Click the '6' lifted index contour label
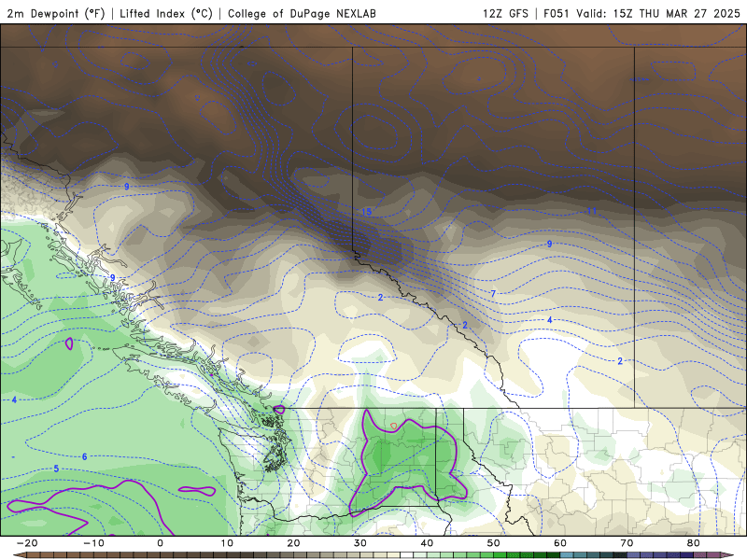The width and height of the screenshot is (747, 560). pyautogui.click(x=84, y=456)
